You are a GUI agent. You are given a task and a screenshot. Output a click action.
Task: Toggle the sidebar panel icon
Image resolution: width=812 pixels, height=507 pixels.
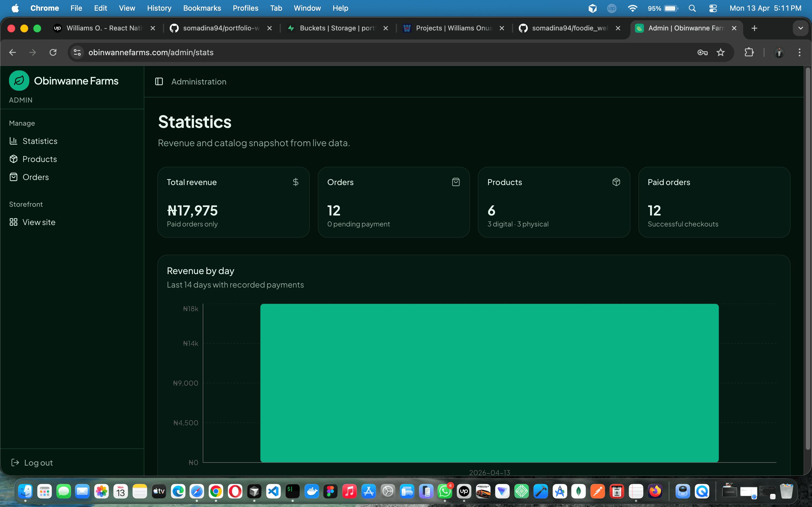159,81
